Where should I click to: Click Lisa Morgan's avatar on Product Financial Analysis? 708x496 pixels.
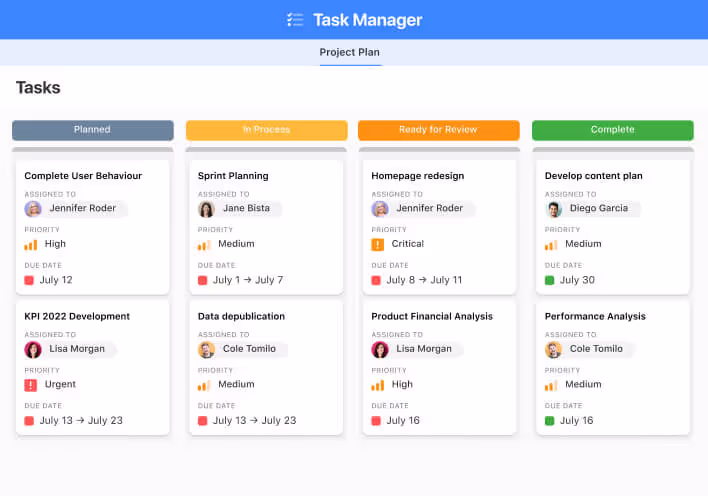tap(379, 349)
